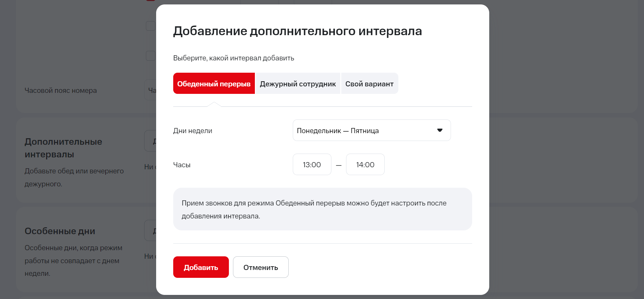Click the button beside Дополнительные интервалы
Screen dimensions: 644x299
[150, 141]
